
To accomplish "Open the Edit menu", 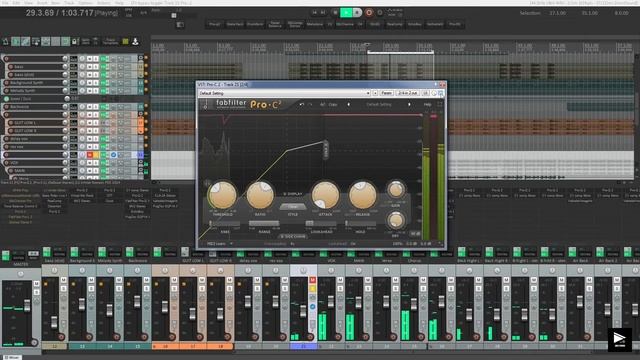I will coord(16,3).
